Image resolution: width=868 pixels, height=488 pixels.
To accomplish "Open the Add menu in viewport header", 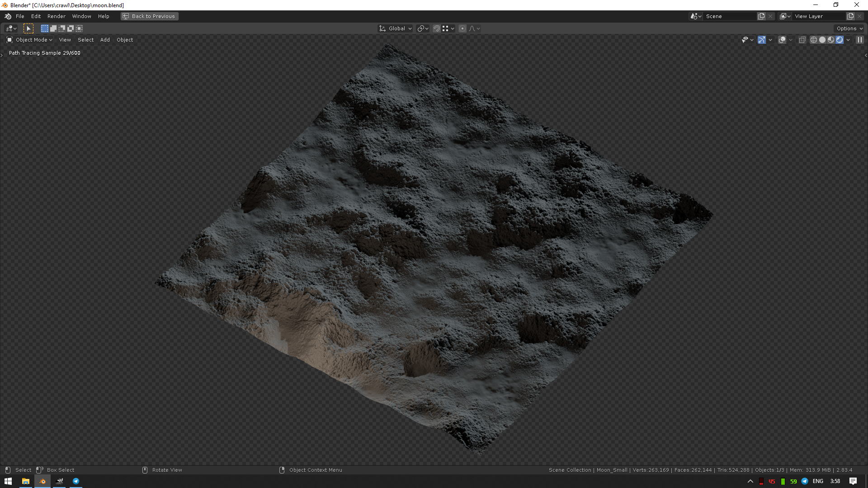I will click(105, 40).
